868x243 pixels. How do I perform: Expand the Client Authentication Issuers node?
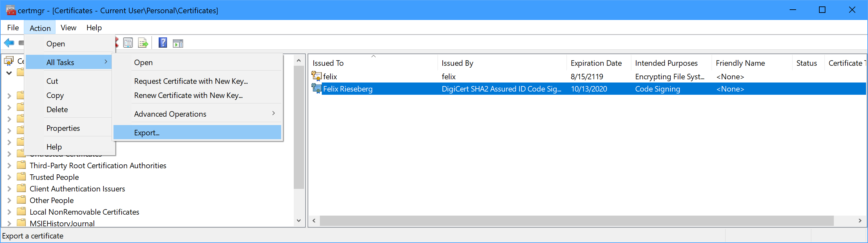coord(9,189)
